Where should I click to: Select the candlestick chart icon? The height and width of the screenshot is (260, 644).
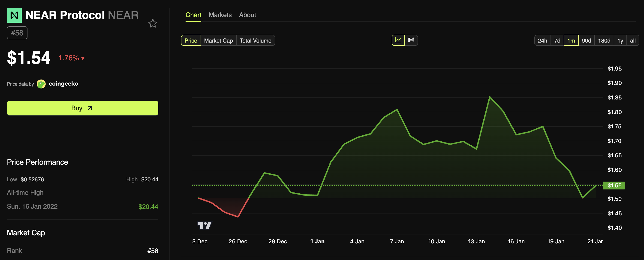(411, 40)
